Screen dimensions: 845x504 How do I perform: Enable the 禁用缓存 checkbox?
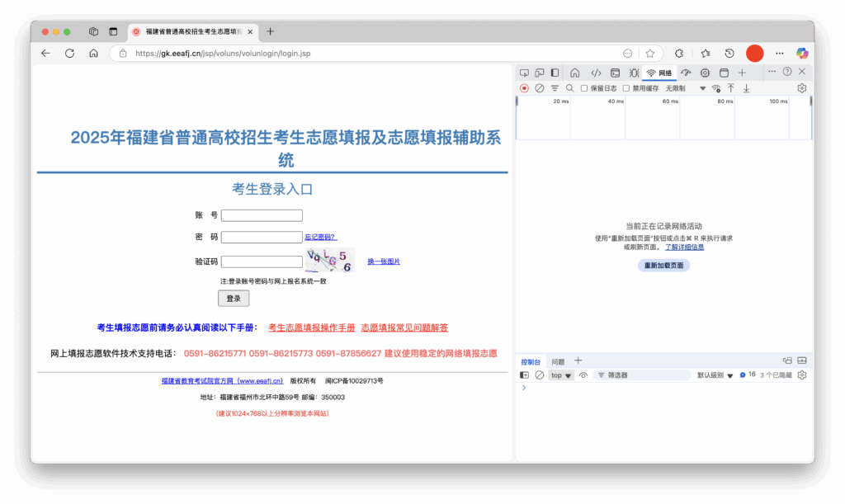[626, 88]
